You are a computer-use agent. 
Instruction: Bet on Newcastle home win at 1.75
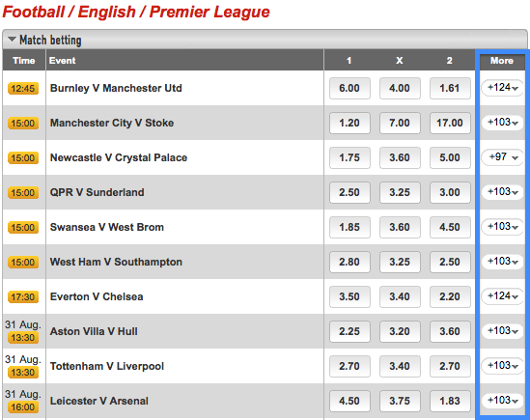349,158
